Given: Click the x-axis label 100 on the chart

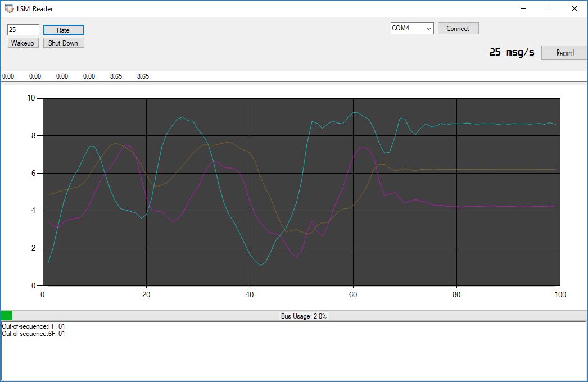Looking at the screenshot, I should coord(560,295).
